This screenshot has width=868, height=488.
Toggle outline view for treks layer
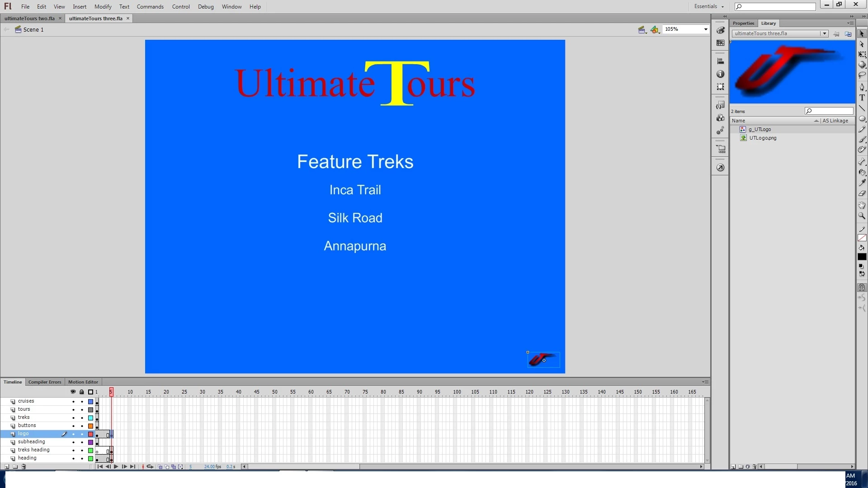click(90, 418)
